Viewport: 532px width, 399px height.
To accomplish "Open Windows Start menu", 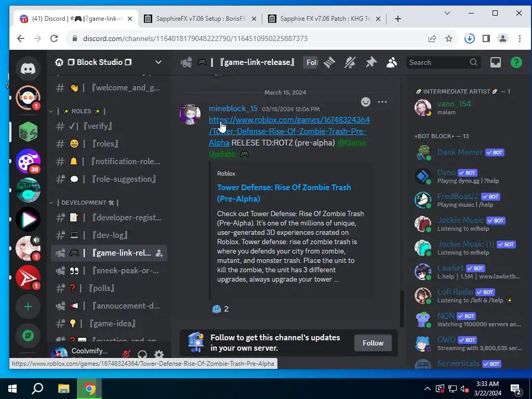I will click(12, 389).
